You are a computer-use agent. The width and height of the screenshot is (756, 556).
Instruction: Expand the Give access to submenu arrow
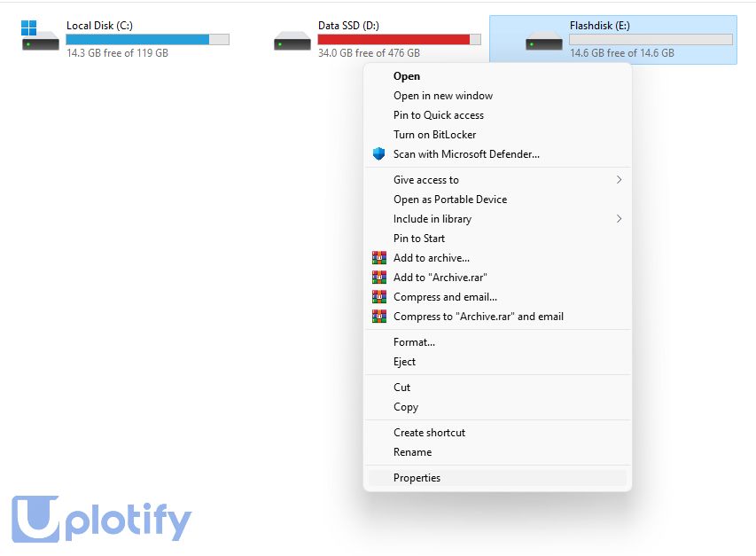(x=619, y=180)
